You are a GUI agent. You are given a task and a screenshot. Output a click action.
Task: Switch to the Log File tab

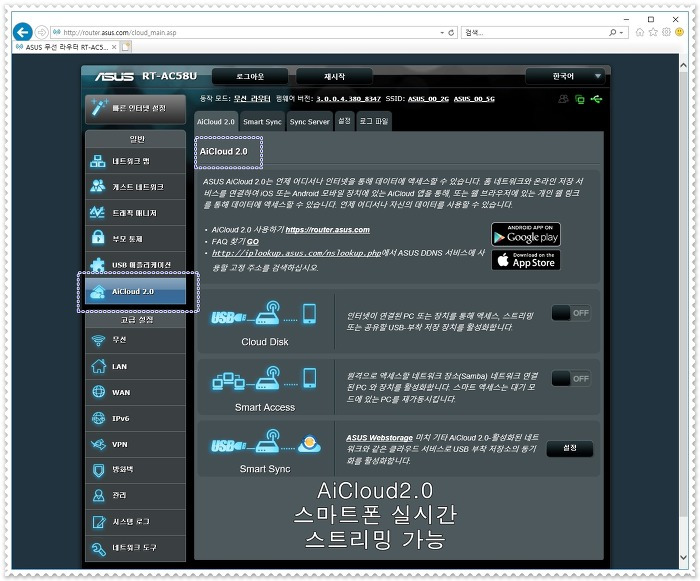pyautogui.click(x=374, y=121)
